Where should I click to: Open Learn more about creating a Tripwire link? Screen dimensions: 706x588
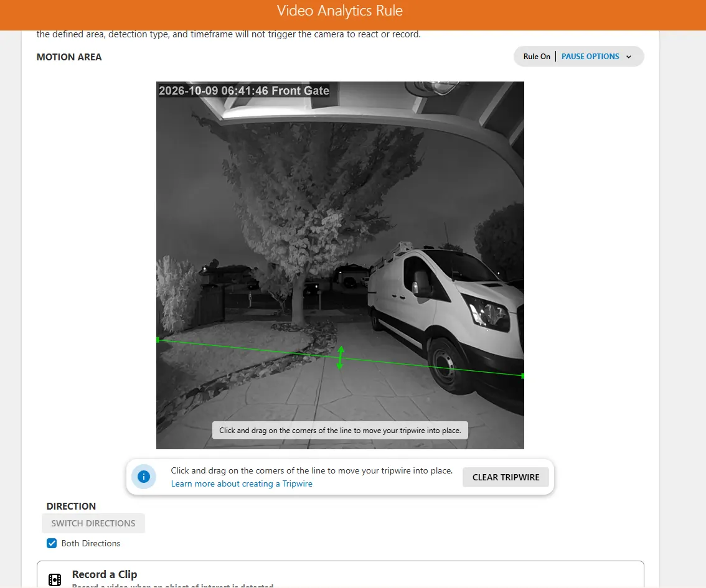242,483
